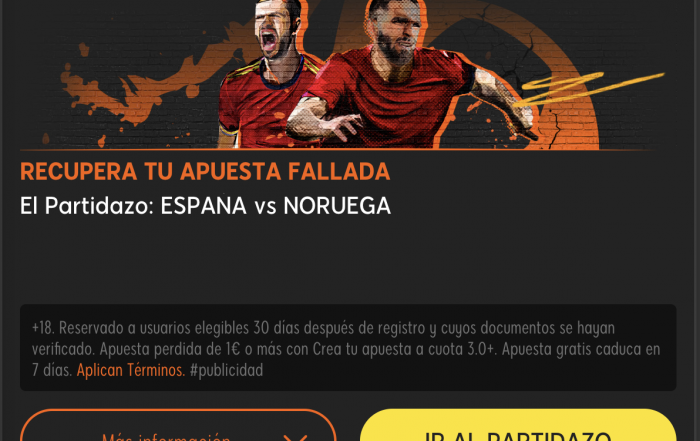Click the #publicidad hashtag text
The width and height of the screenshot is (700, 441).
coord(226,370)
